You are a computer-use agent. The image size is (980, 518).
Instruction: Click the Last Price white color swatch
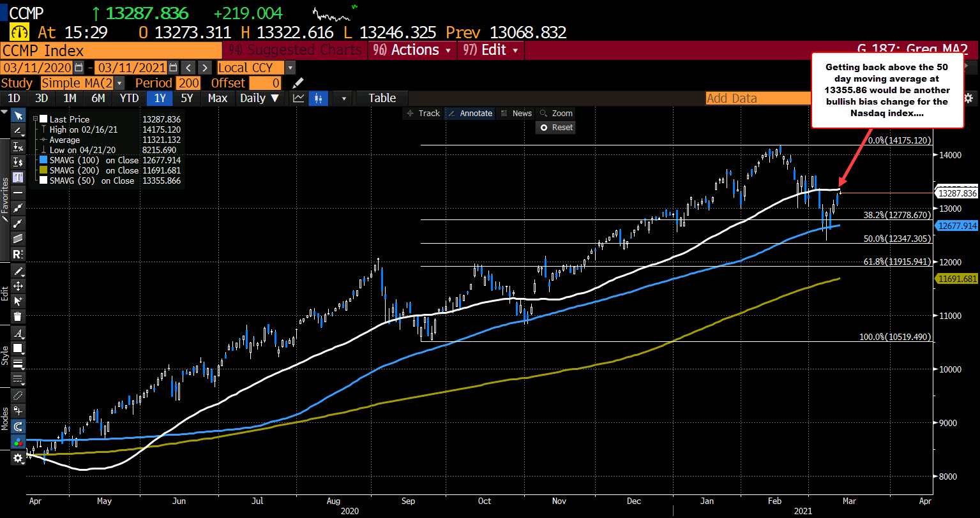pos(43,119)
